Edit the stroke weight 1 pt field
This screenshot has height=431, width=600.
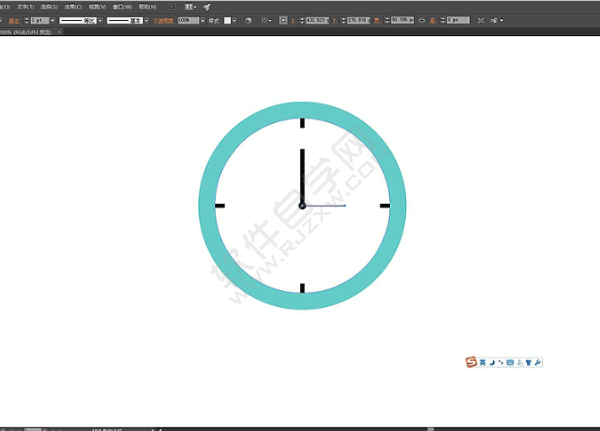(40, 20)
